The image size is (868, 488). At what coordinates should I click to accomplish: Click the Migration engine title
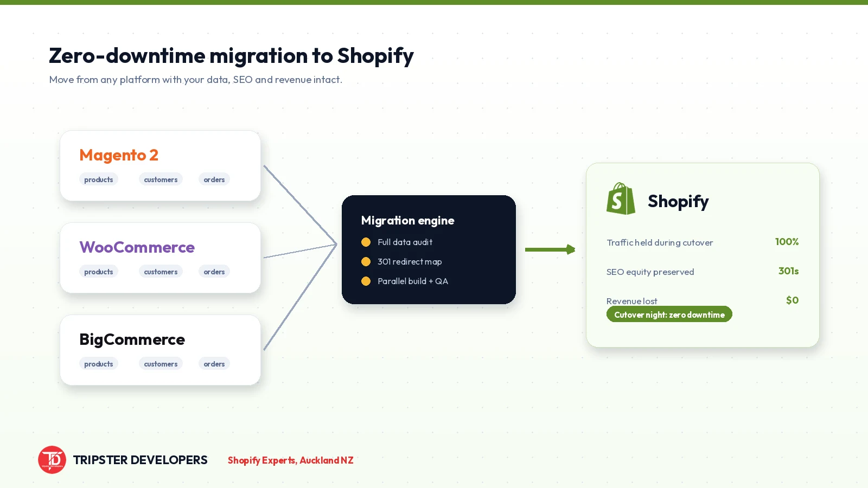point(407,221)
